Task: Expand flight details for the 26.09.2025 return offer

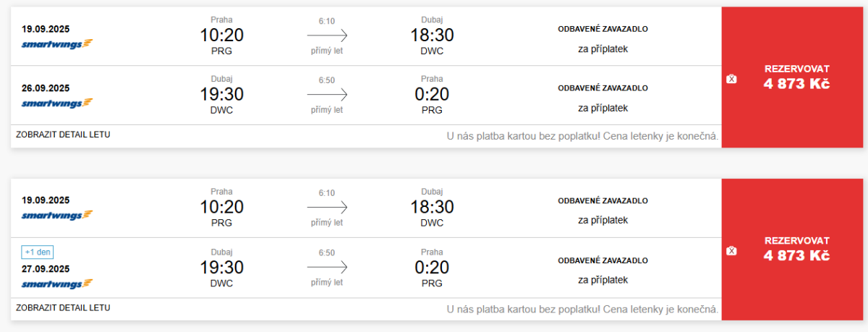Action: pos(63,135)
